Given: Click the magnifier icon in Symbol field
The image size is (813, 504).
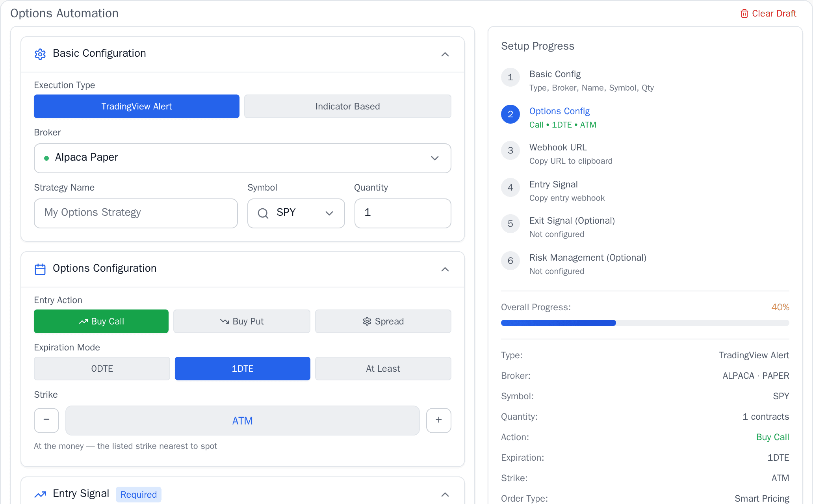Looking at the screenshot, I should 263,213.
